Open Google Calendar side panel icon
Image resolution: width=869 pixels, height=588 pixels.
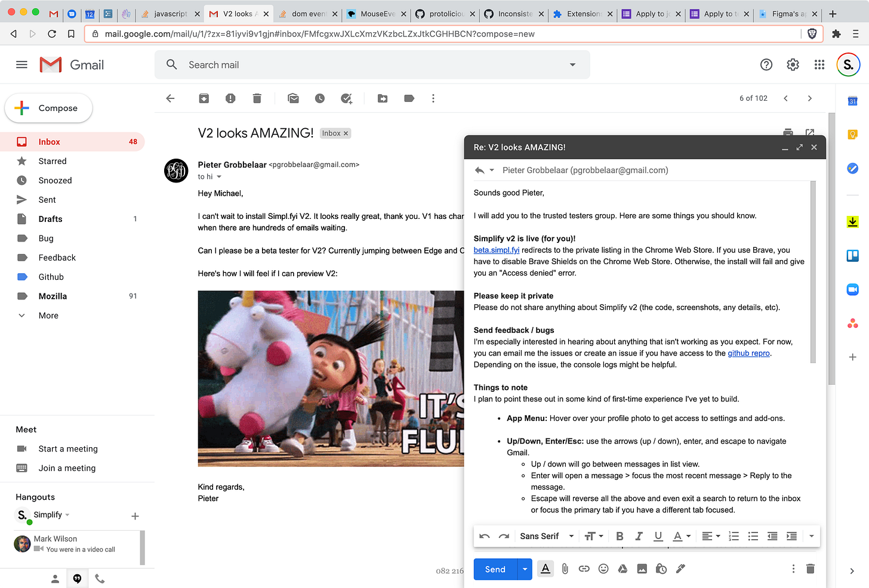click(852, 101)
